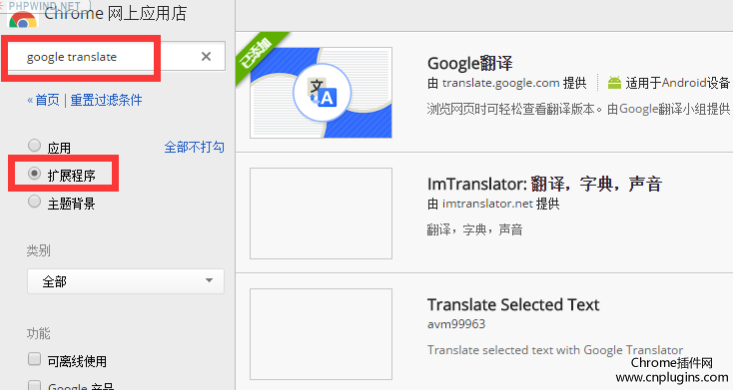Screen dimensions: 733x390
Task: Click Translate selected text with Google Translator description
Action: pos(555,350)
